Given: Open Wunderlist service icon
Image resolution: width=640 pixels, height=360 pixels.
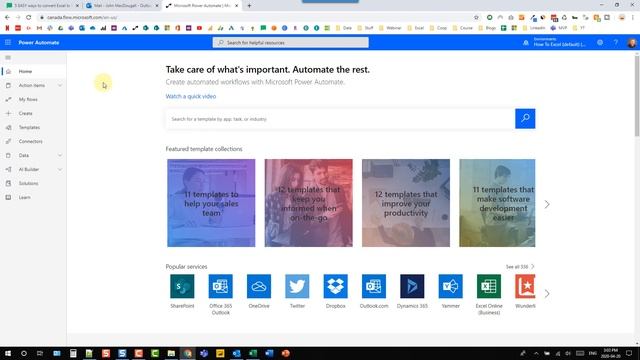Looking at the screenshot, I should (525, 286).
